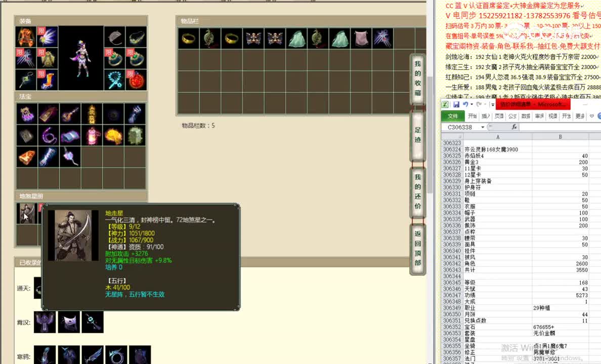Select the orange boot equipment slot
601x364 pixels.
47,80
